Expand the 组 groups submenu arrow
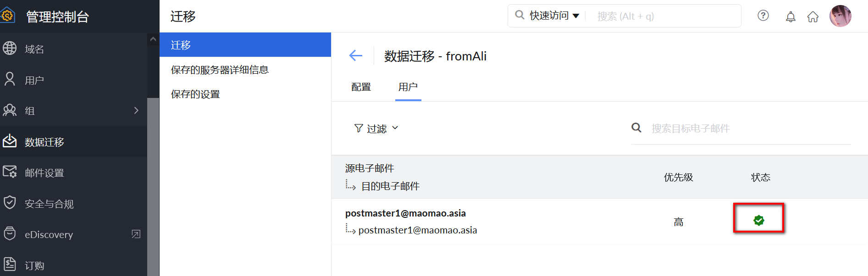868x276 pixels. (136, 110)
